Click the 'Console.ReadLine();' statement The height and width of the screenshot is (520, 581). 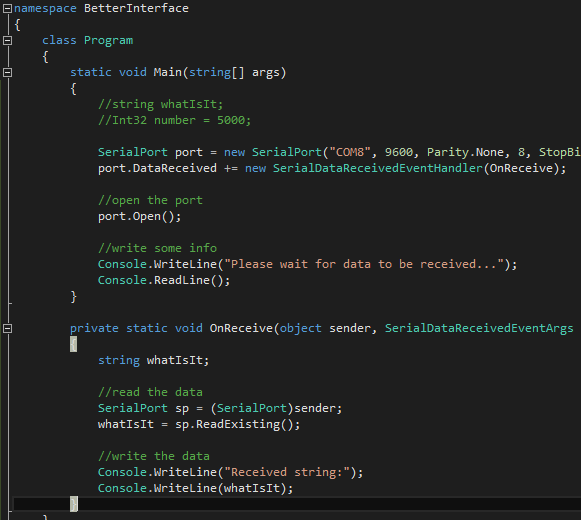click(164, 280)
